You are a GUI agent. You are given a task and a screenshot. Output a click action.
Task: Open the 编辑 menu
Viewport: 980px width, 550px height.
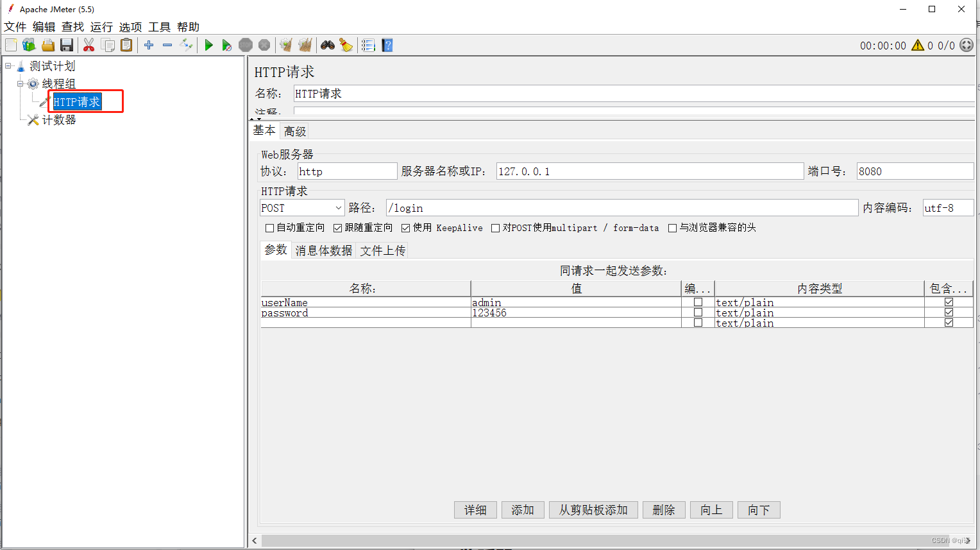pyautogui.click(x=44, y=27)
